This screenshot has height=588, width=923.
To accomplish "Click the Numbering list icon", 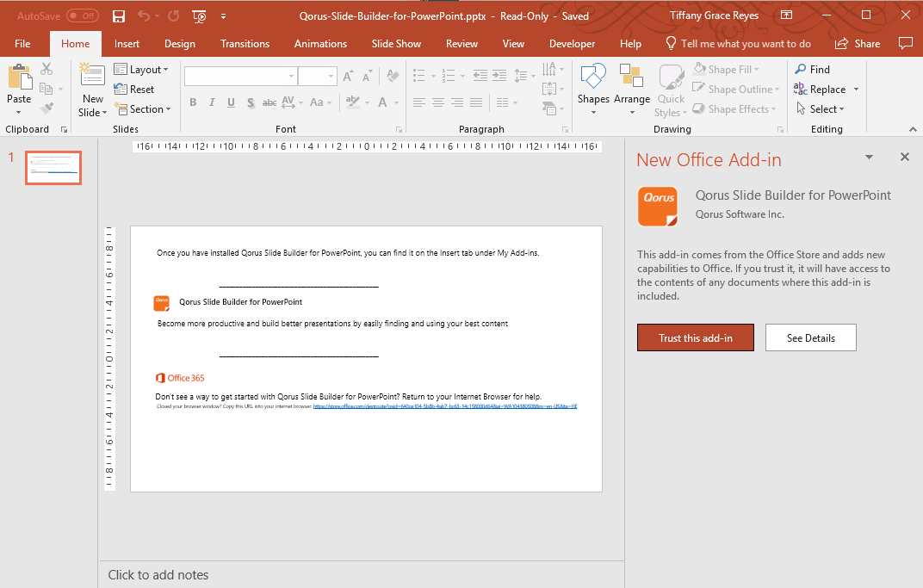I will 449,76.
